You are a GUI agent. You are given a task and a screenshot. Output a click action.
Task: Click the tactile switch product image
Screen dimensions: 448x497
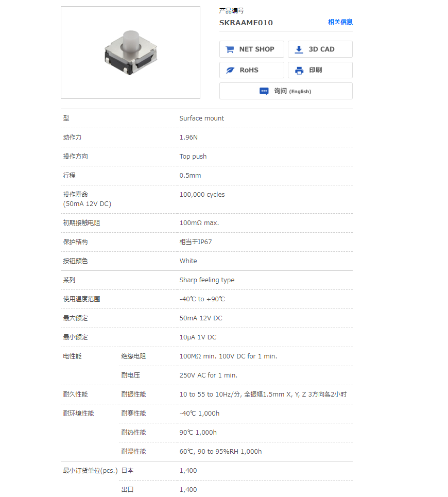click(130, 53)
